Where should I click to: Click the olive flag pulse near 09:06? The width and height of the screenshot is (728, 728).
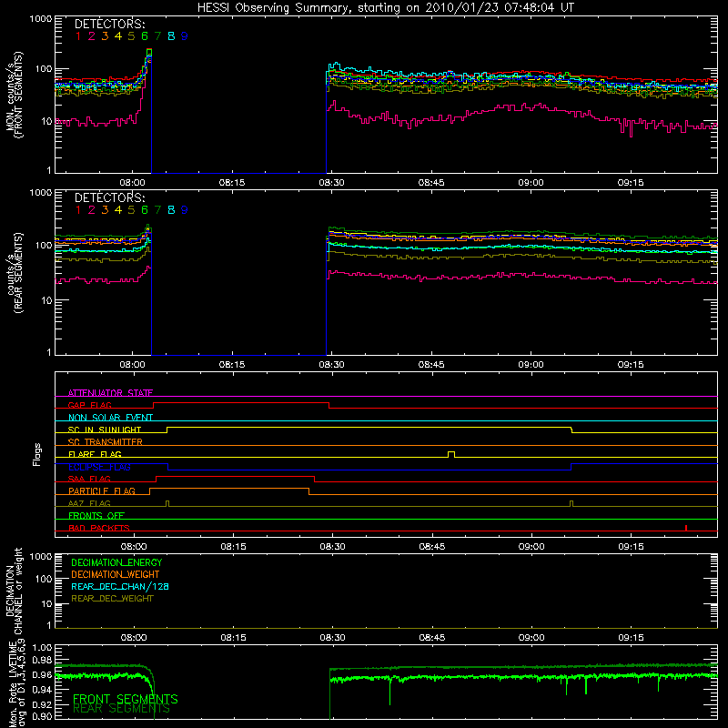(x=571, y=504)
